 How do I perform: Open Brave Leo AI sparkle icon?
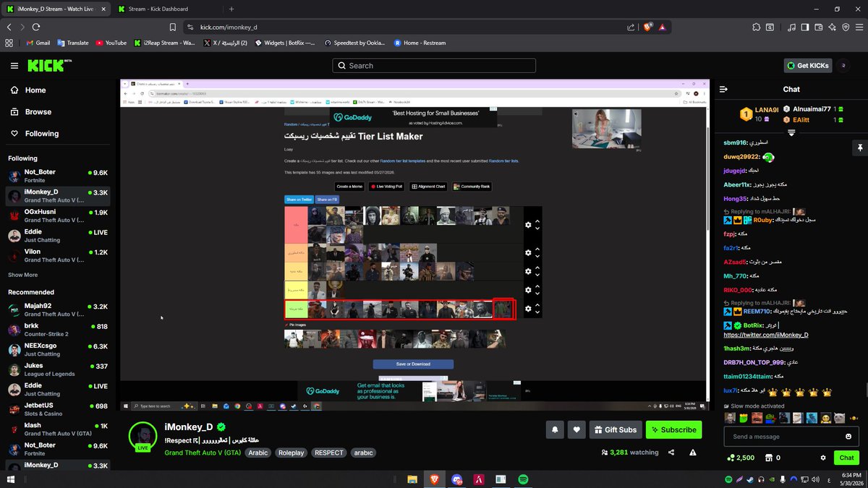pyautogui.click(x=832, y=27)
